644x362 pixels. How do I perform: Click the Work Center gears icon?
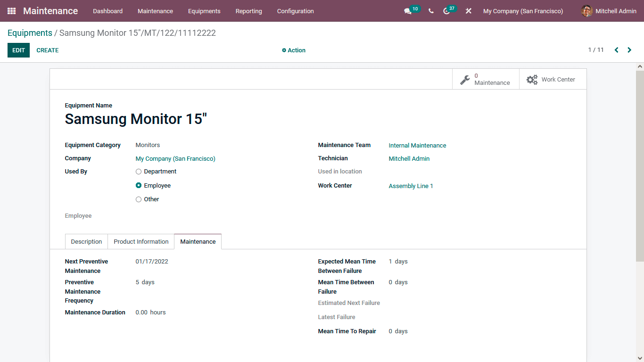532,80
